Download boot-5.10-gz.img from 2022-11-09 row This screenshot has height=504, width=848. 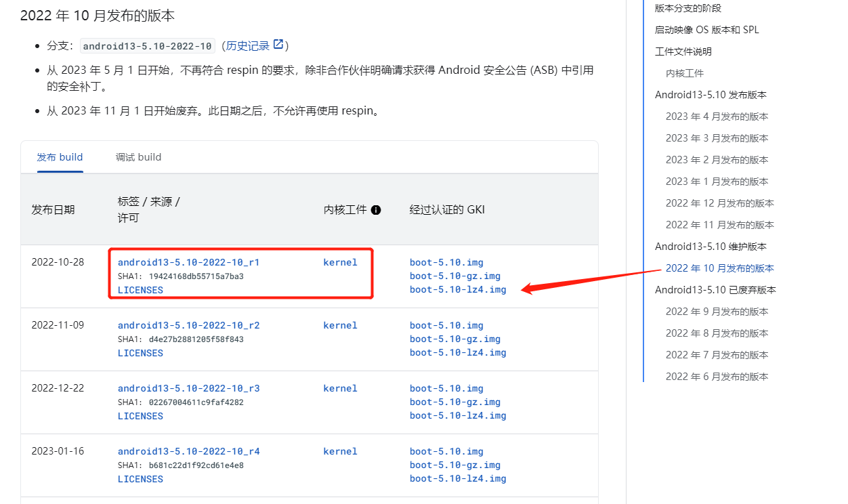tap(455, 339)
